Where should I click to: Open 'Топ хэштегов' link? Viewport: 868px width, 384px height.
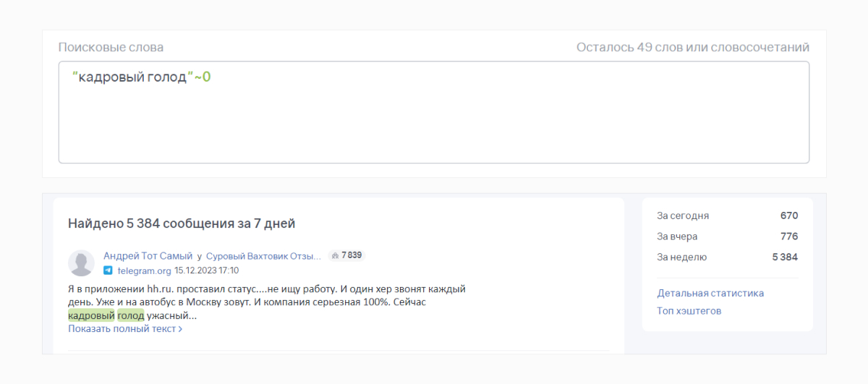[x=689, y=311]
